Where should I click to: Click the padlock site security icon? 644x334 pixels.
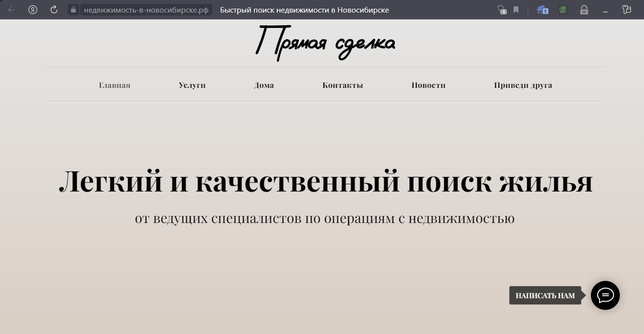coord(73,10)
